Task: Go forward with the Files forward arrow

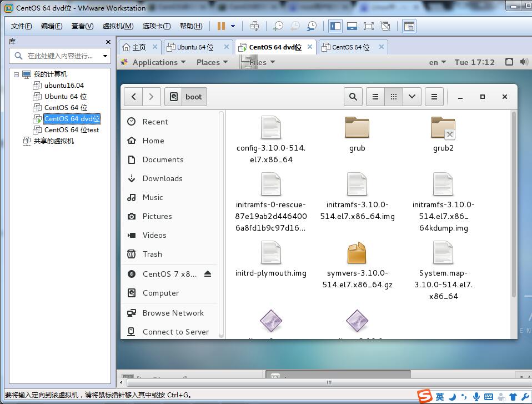Action: pyautogui.click(x=151, y=97)
